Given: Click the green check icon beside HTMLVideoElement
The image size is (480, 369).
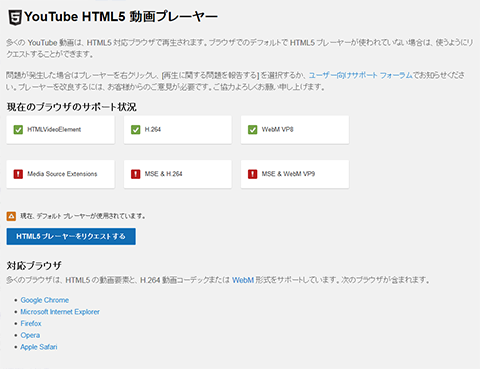Looking at the screenshot, I should 18,129.
